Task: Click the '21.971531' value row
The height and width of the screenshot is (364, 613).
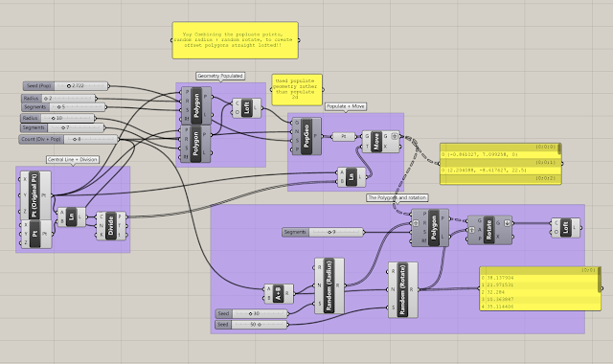Action: (538, 285)
